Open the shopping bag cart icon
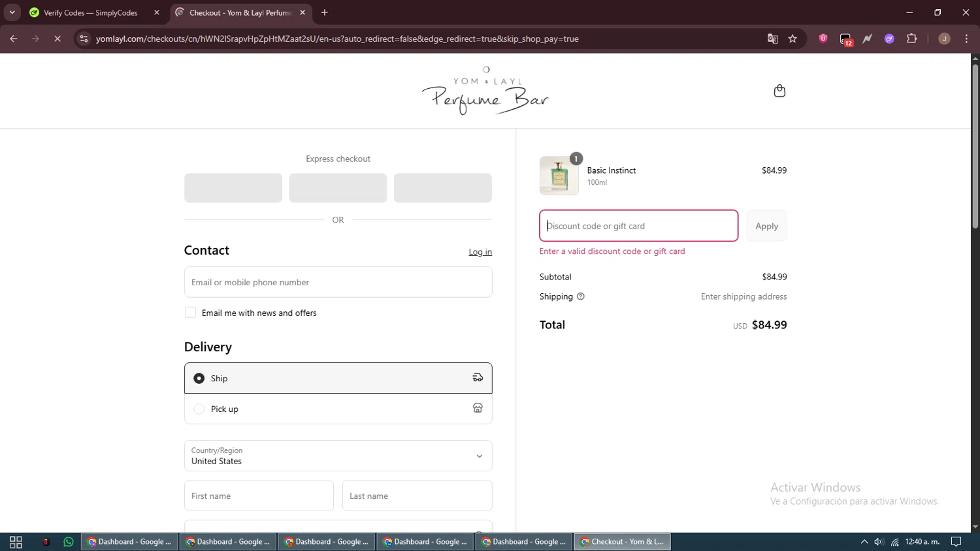980x551 pixels. (x=779, y=91)
